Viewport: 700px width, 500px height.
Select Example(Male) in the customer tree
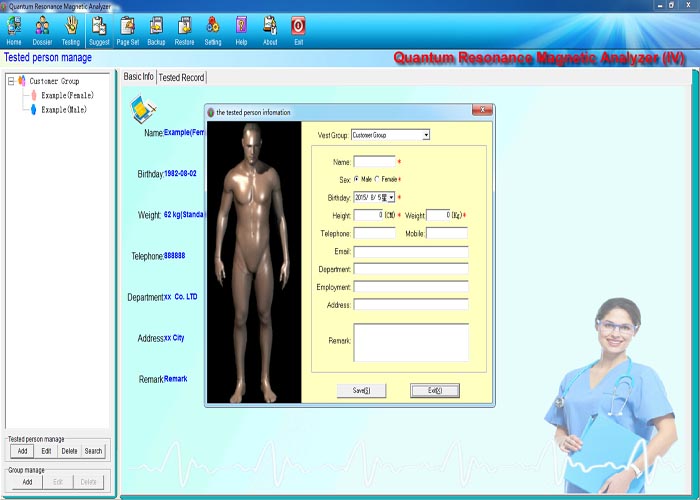[64, 109]
